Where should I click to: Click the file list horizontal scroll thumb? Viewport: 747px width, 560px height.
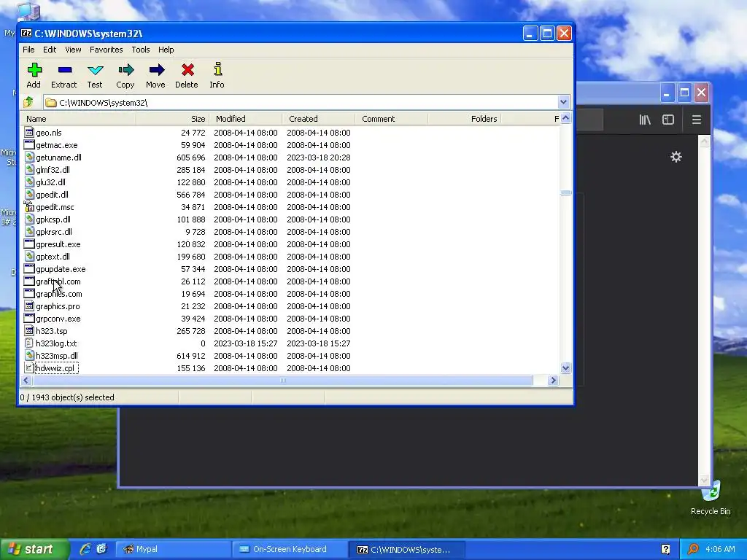click(x=282, y=380)
